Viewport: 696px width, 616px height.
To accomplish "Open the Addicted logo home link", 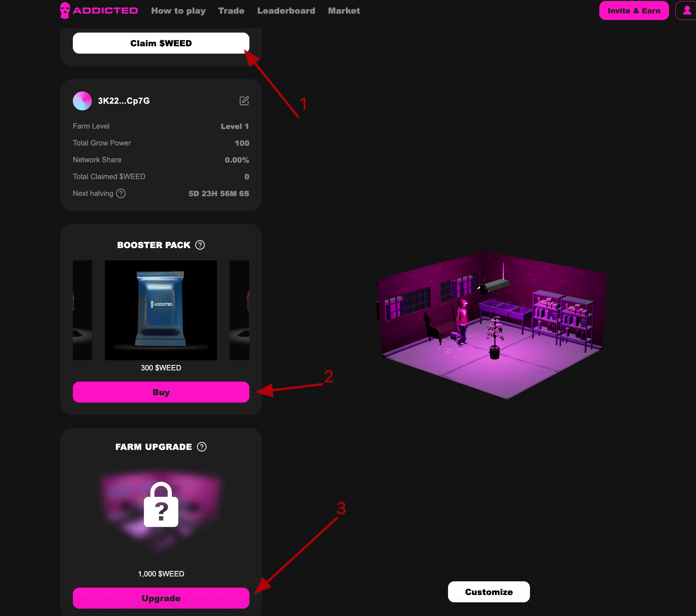I will tap(99, 11).
